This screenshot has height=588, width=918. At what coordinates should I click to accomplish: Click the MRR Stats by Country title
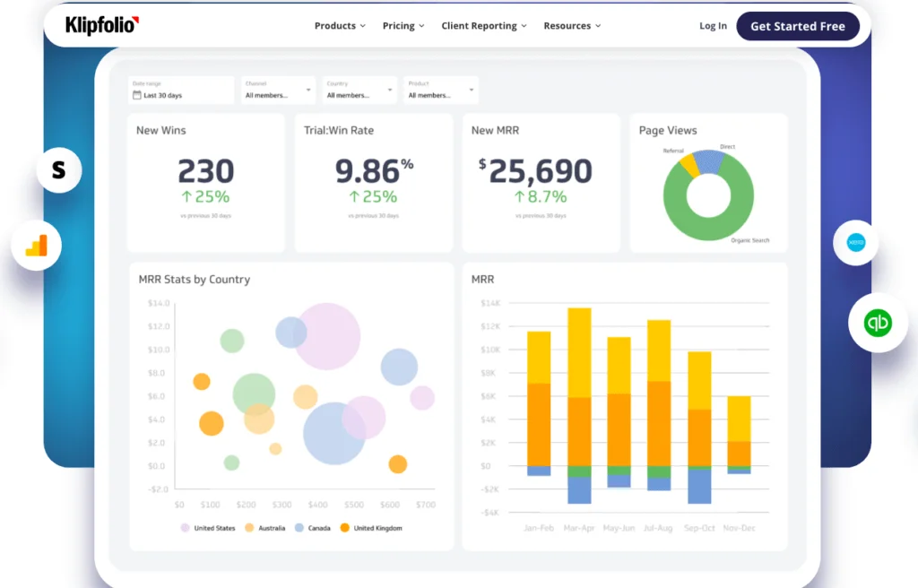click(x=195, y=280)
